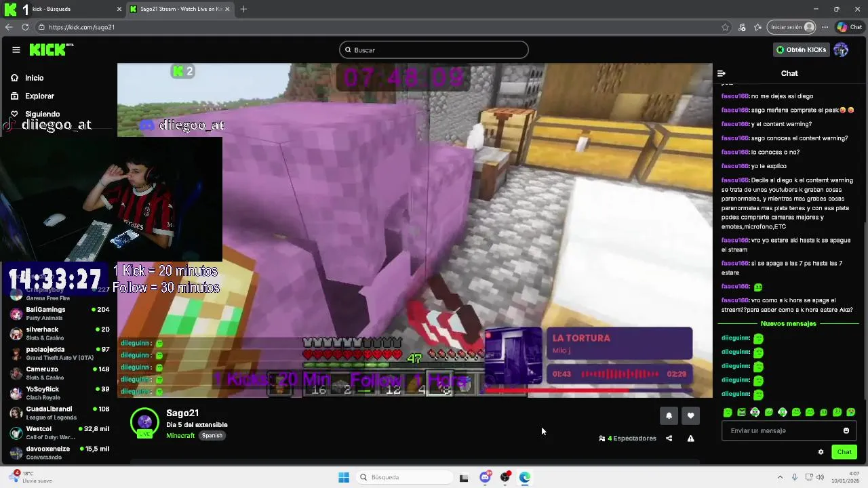Open the volume control in system tray
Image resolution: width=868 pixels, height=488 pixels.
(820, 477)
